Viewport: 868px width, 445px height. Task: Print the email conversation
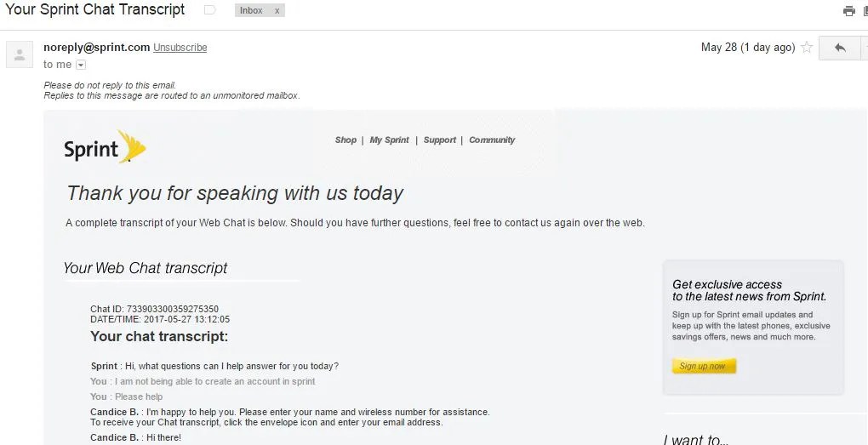pyautogui.click(x=848, y=11)
